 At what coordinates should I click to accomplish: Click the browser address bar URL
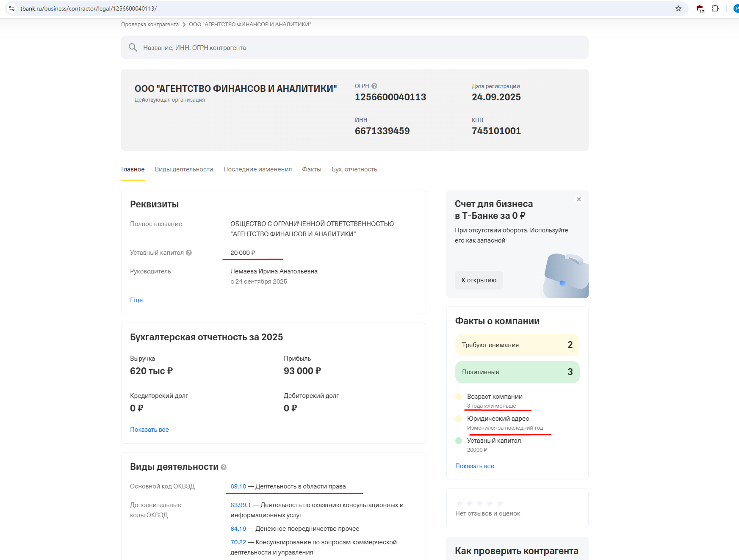89,8
